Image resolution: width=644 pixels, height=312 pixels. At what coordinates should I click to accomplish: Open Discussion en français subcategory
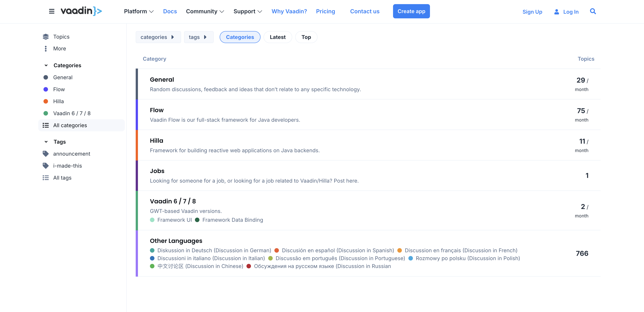tap(461, 250)
